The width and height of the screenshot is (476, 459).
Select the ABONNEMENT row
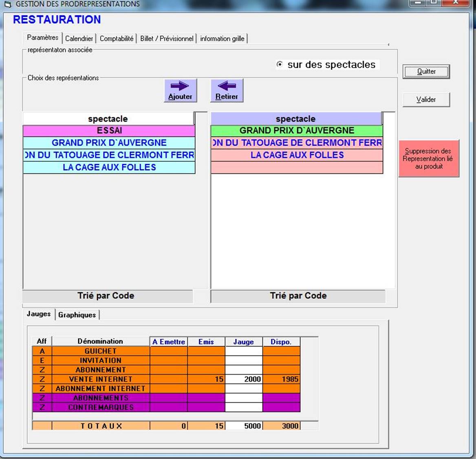166,370
